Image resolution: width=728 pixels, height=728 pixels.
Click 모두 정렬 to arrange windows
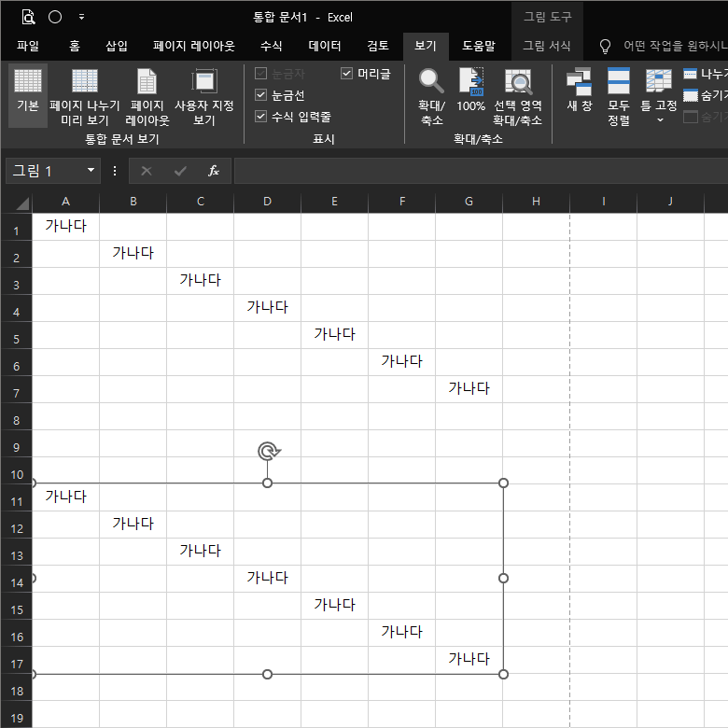619,95
